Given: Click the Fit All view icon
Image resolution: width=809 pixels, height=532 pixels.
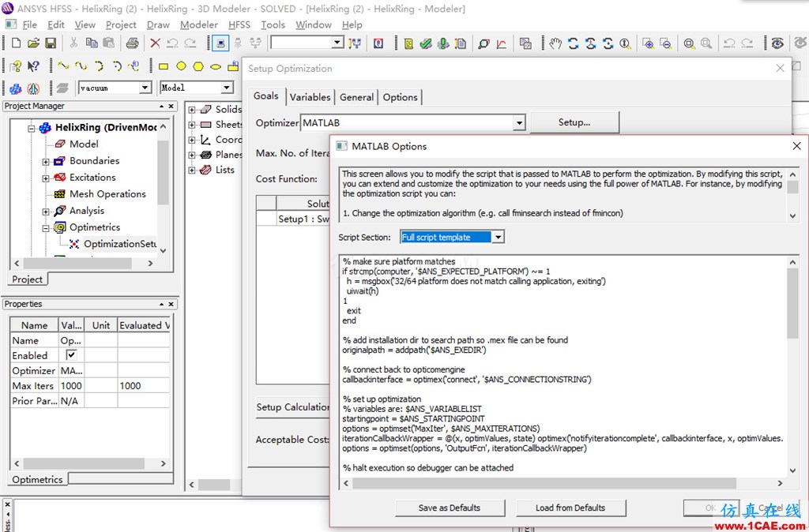Looking at the screenshot, I should (689, 44).
